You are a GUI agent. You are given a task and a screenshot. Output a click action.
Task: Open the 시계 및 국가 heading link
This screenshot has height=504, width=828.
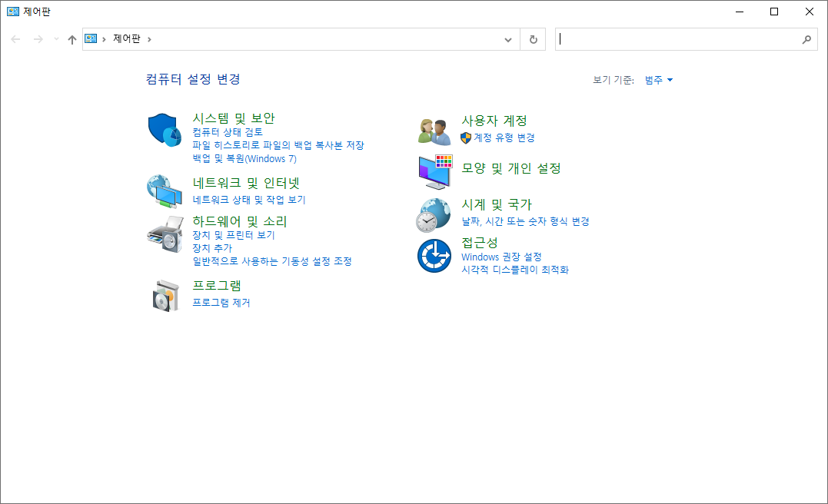[497, 205]
